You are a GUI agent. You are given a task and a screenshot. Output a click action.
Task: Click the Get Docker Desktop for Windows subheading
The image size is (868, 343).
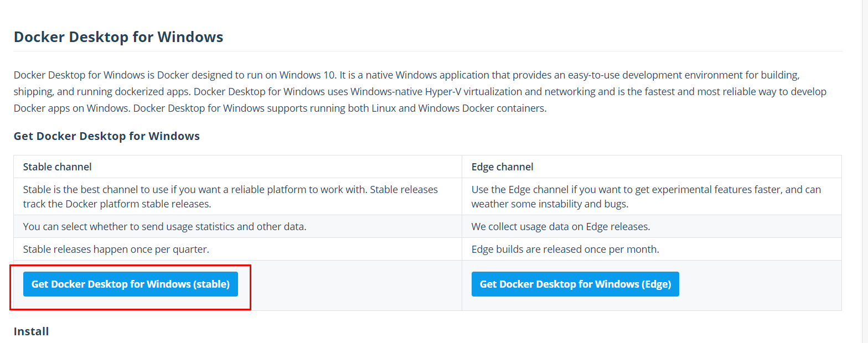(x=107, y=136)
